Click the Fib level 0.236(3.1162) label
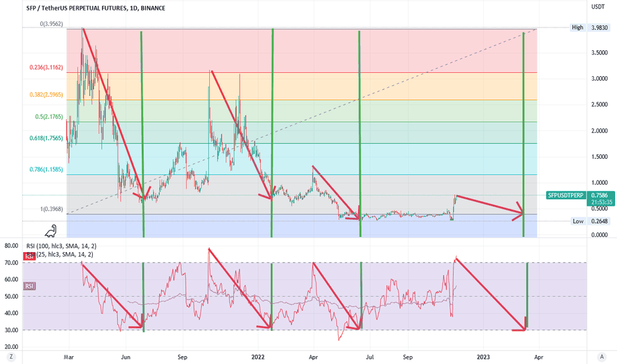 [x=46, y=68]
